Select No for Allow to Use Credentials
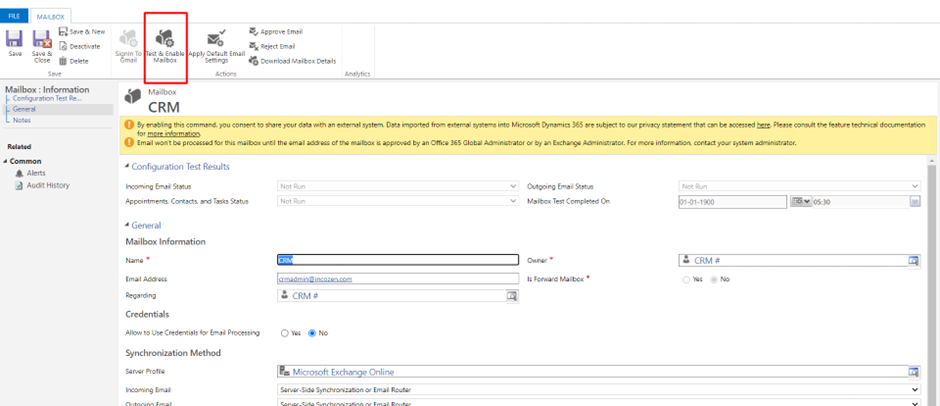The width and height of the screenshot is (940, 406). pos(312,333)
